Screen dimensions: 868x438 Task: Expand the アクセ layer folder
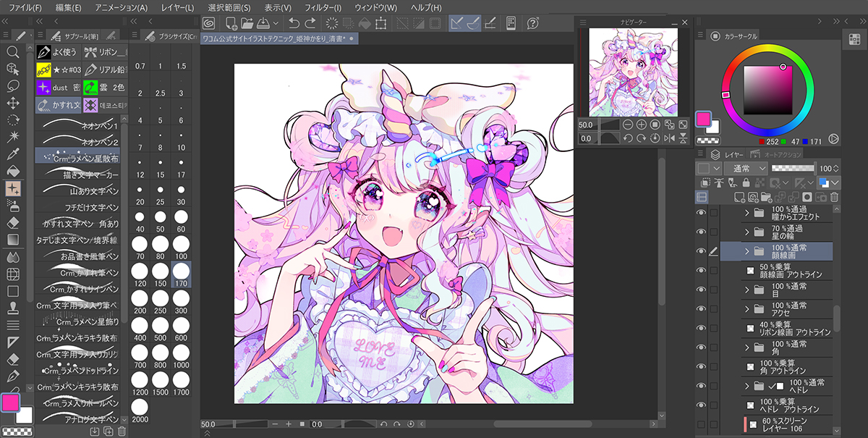[746, 309]
